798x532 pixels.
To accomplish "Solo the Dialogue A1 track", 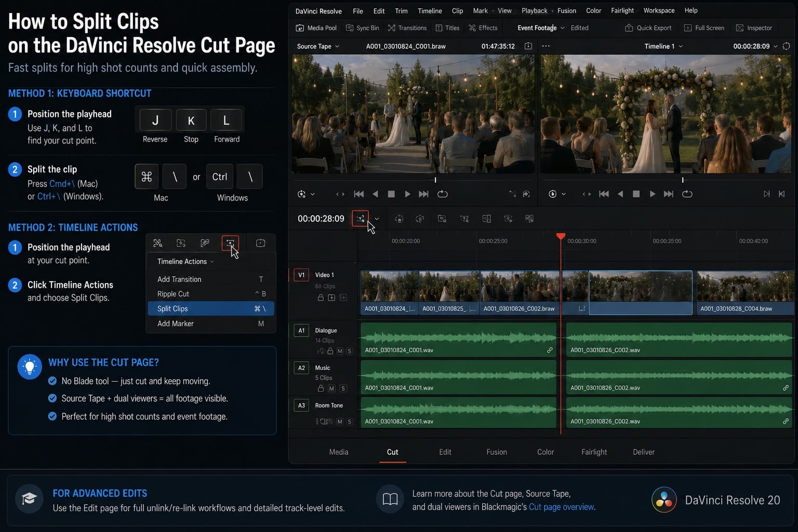I will tap(350, 351).
